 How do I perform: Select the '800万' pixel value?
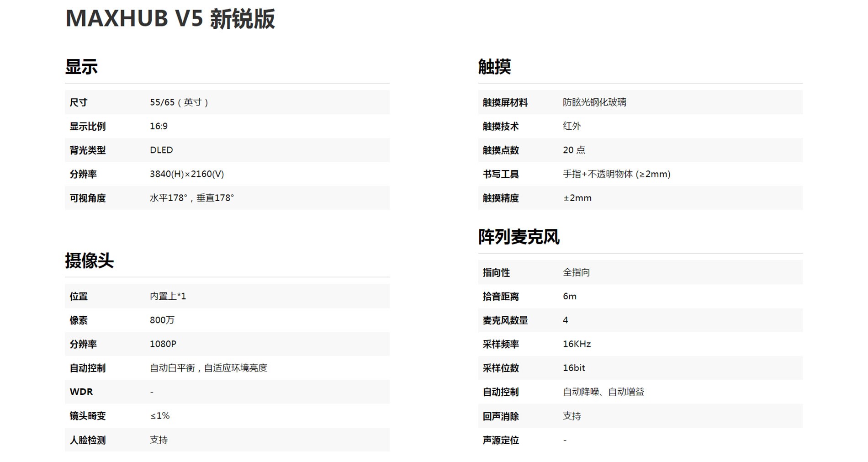point(162,320)
